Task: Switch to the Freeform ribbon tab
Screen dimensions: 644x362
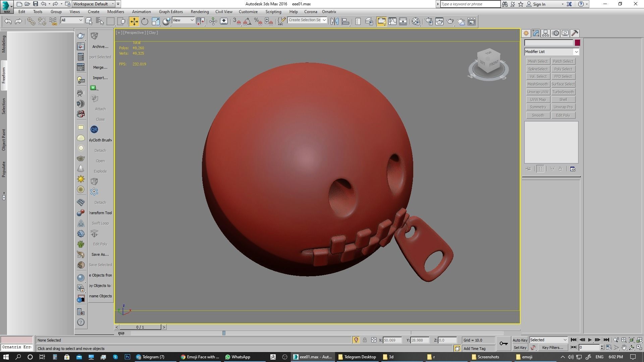Action: (x=4, y=75)
